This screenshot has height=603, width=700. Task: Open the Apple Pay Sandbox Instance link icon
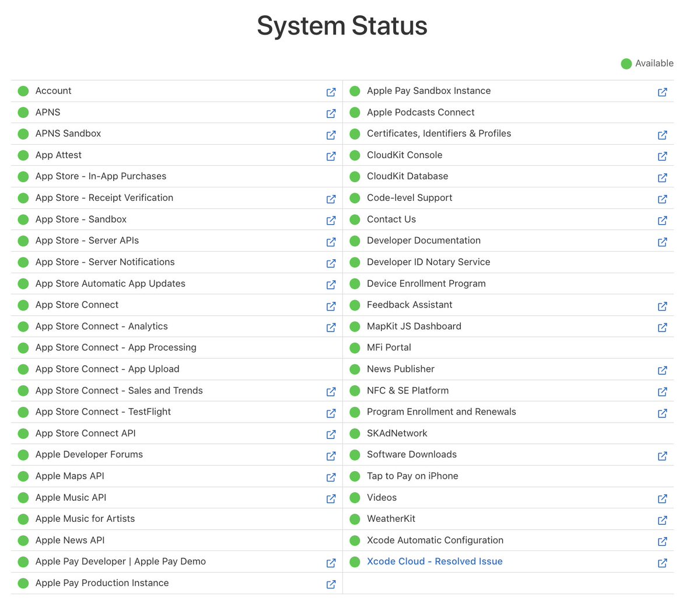[662, 92]
